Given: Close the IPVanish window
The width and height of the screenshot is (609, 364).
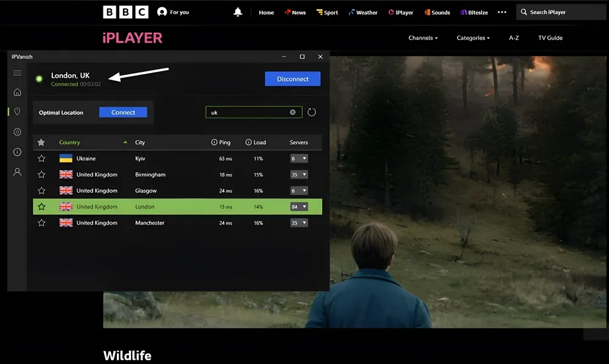Looking at the screenshot, I should coord(320,57).
